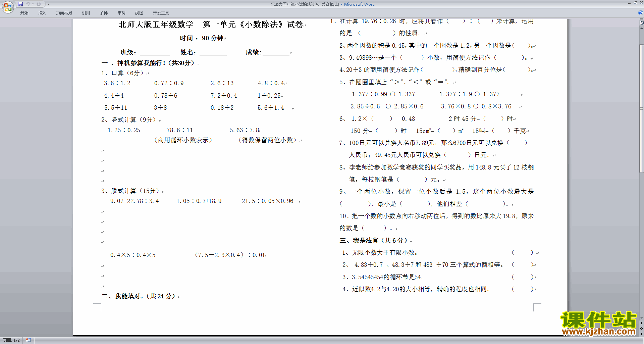Screen dimensions: 644x344
Task: Click the macro recording icon in status bar
Action: [29, 340]
